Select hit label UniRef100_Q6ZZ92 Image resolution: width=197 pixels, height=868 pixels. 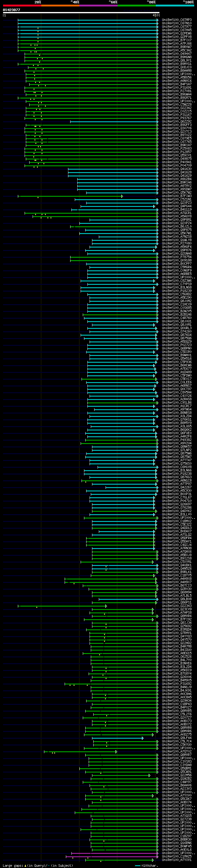coord(176,121)
